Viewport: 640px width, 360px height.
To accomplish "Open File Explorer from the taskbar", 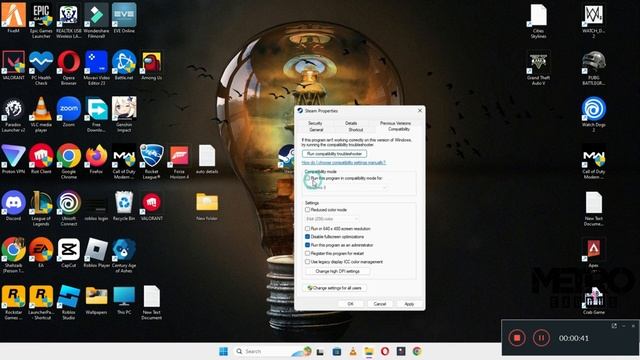I will 369,351.
